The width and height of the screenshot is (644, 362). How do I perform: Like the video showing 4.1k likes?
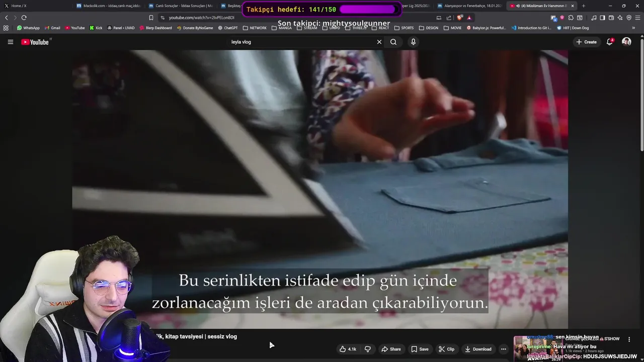[348, 349]
